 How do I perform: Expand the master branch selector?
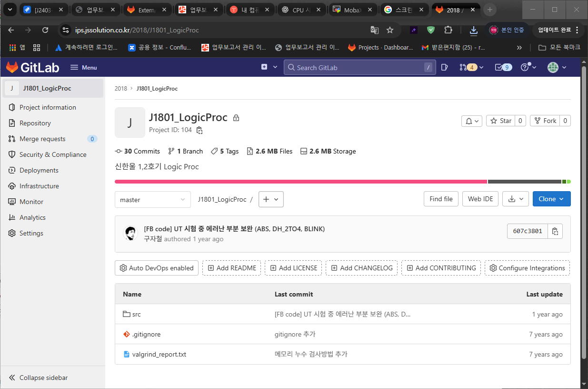click(152, 200)
